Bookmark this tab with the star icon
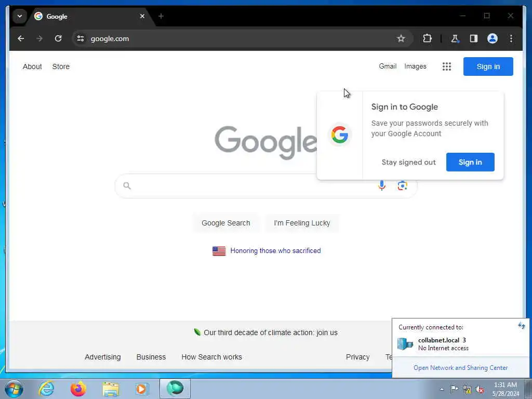 [x=401, y=38]
